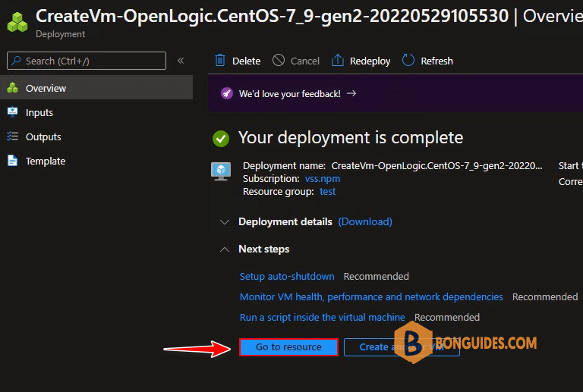Open the Inputs menu item

(96, 112)
